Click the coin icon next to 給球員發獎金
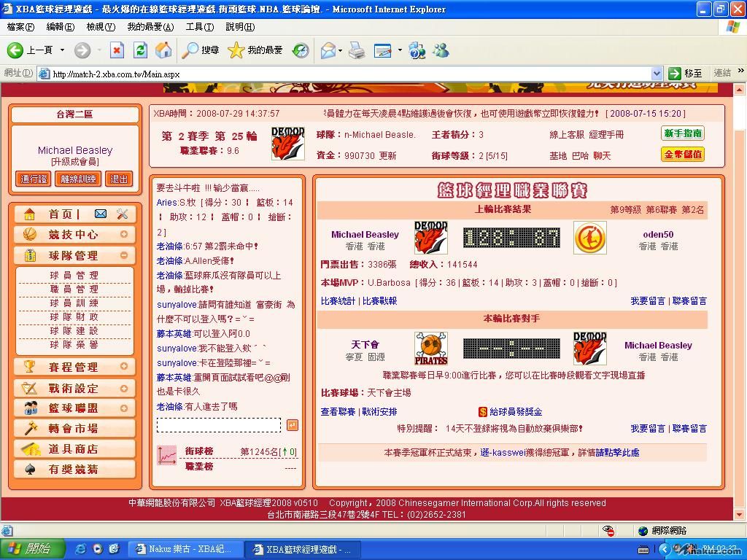The height and width of the screenshot is (560, 747). [x=483, y=412]
